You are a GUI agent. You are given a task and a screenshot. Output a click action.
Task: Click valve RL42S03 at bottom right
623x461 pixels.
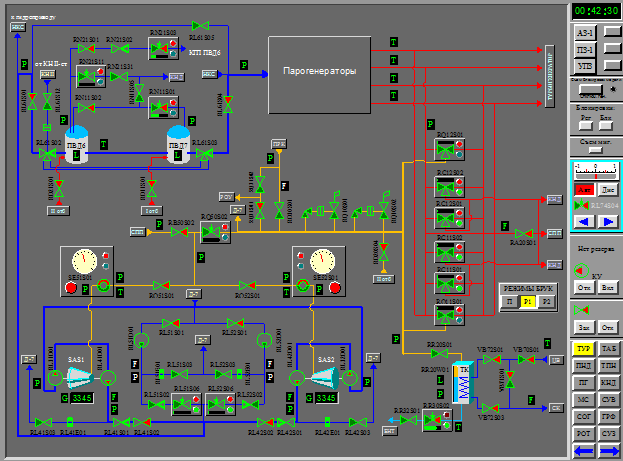coord(358,422)
